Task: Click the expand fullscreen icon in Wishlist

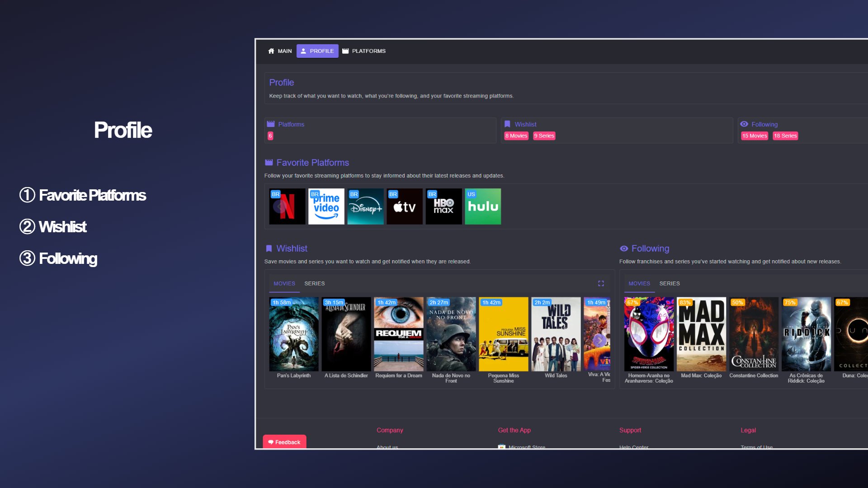Action: 601,283
